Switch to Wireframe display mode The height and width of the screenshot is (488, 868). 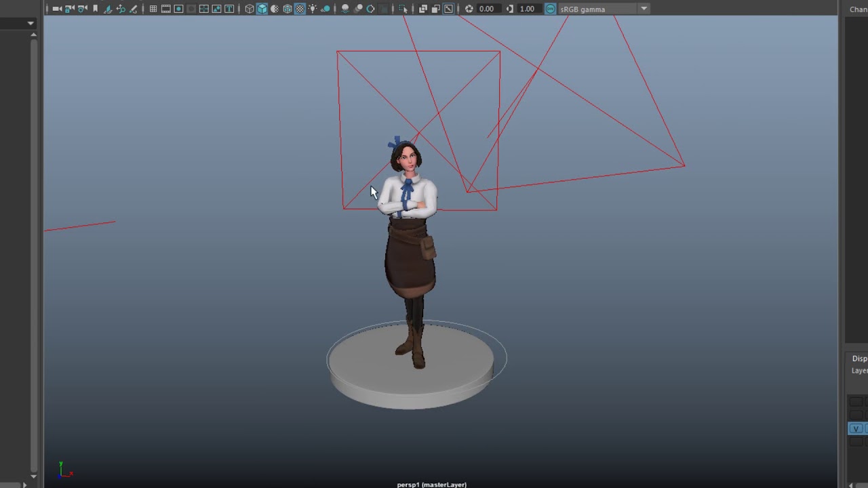point(250,9)
